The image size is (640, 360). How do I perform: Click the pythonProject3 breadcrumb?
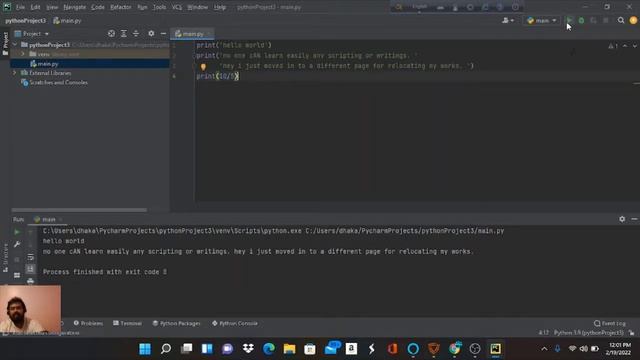pyautogui.click(x=25, y=20)
